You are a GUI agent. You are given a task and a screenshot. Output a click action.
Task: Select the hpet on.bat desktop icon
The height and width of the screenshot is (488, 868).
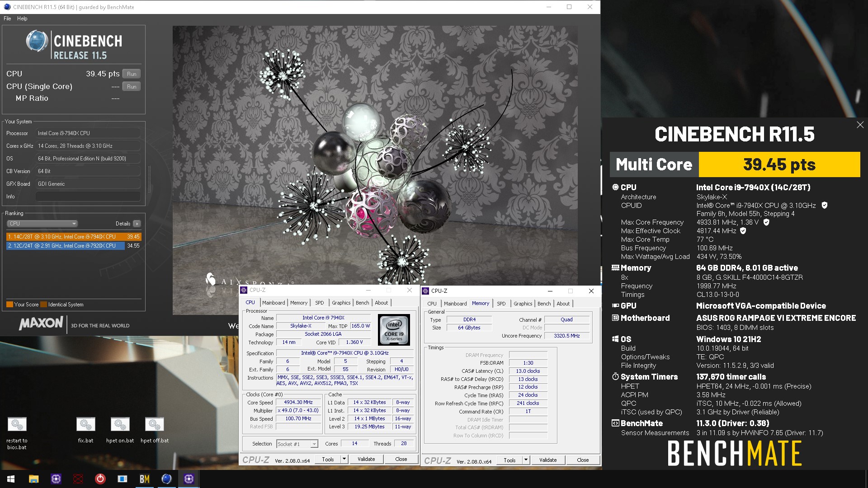point(120,430)
